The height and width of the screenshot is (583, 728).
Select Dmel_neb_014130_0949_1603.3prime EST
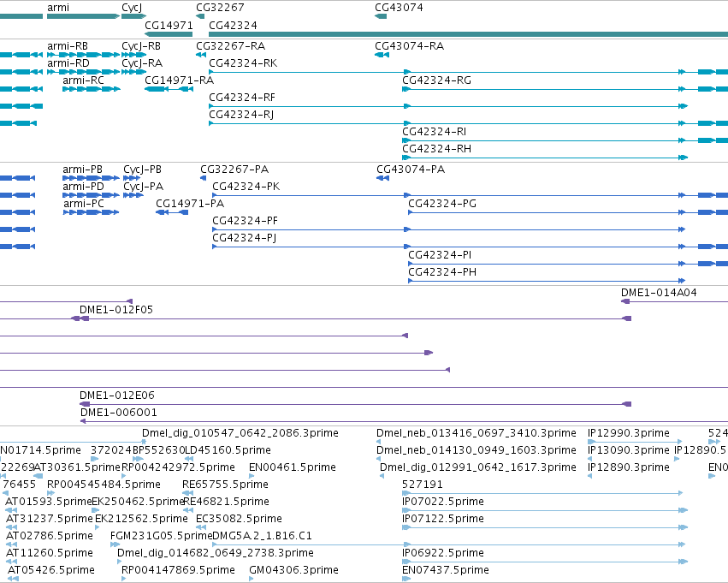476,450
